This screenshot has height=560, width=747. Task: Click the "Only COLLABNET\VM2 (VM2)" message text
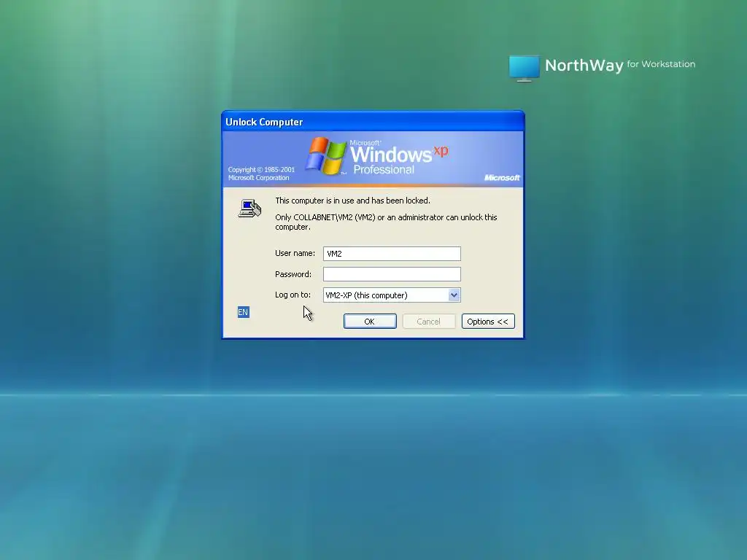pyautogui.click(x=386, y=222)
